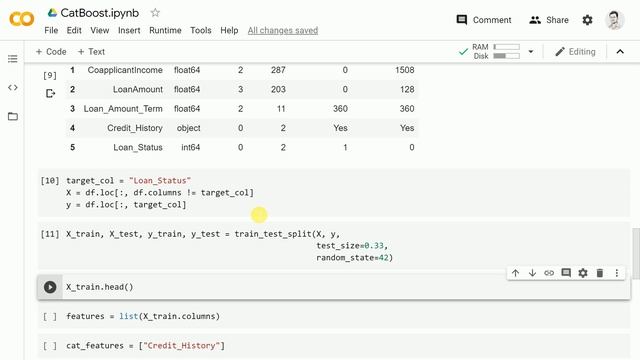Open Colab settings gear
The image size is (640, 360).
tap(587, 20)
